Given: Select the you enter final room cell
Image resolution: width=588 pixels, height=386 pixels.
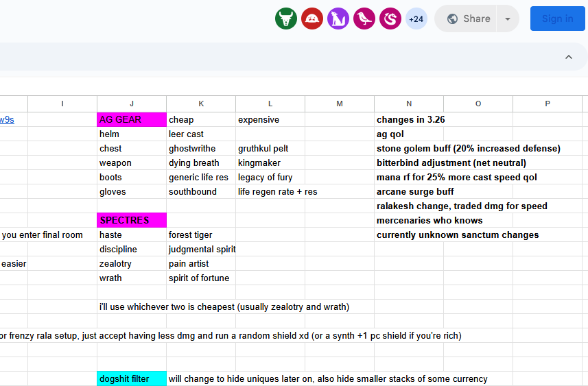Looking at the screenshot, I should pos(42,235).
